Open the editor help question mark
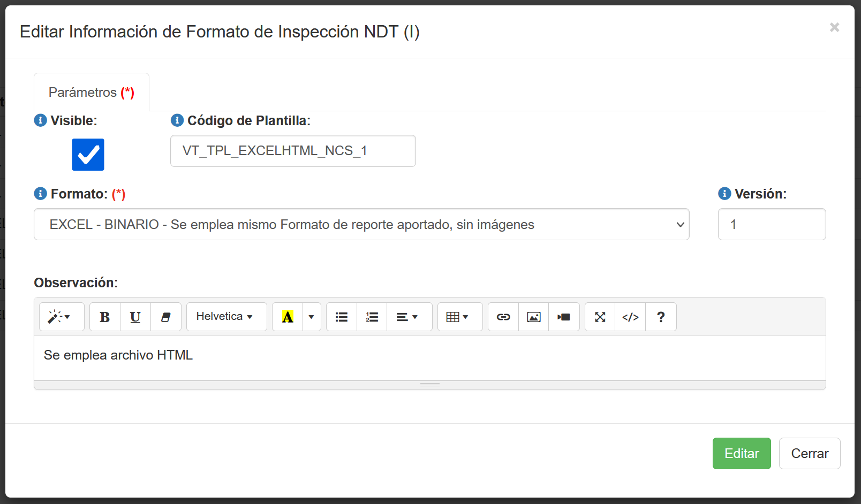This screenshot has width=861, height=504. [661, 317]
